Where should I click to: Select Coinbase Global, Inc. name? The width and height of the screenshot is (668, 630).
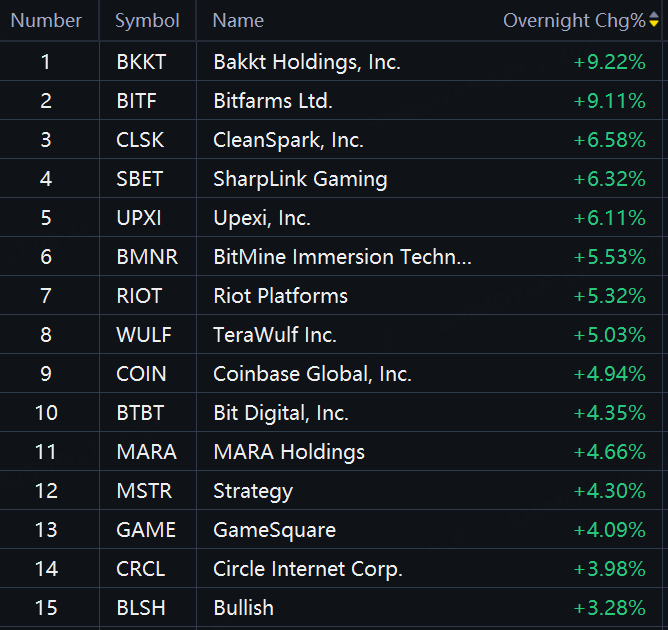(312, 374)
